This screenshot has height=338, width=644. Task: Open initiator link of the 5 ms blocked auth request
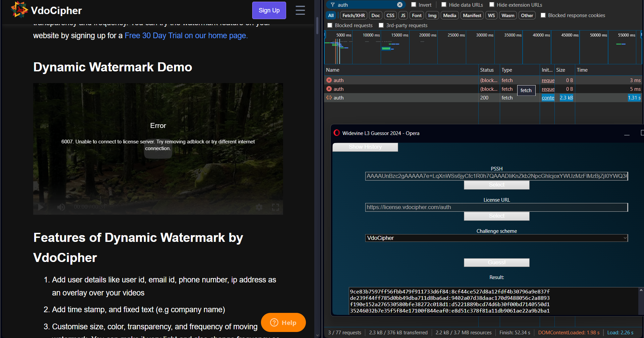pos(548,89)
